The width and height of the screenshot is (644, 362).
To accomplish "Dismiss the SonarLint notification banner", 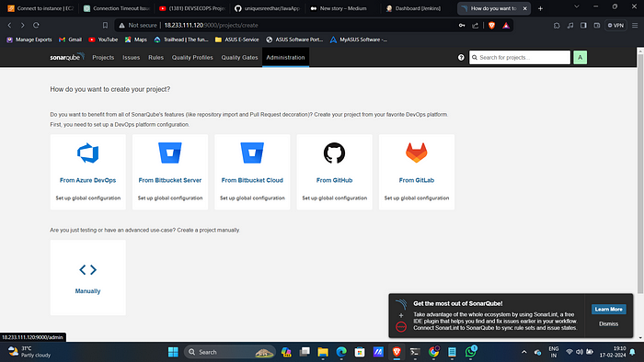I will pyautogui.click(x=609, y=324).
